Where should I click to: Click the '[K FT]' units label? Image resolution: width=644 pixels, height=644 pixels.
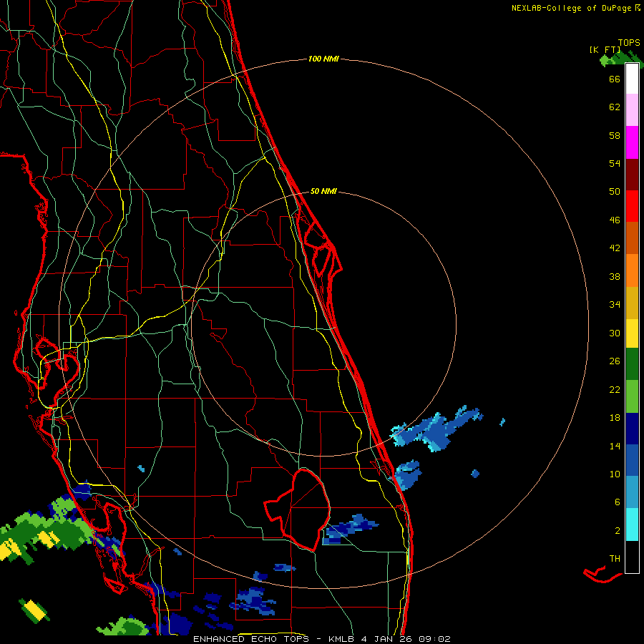click(605, 50)
